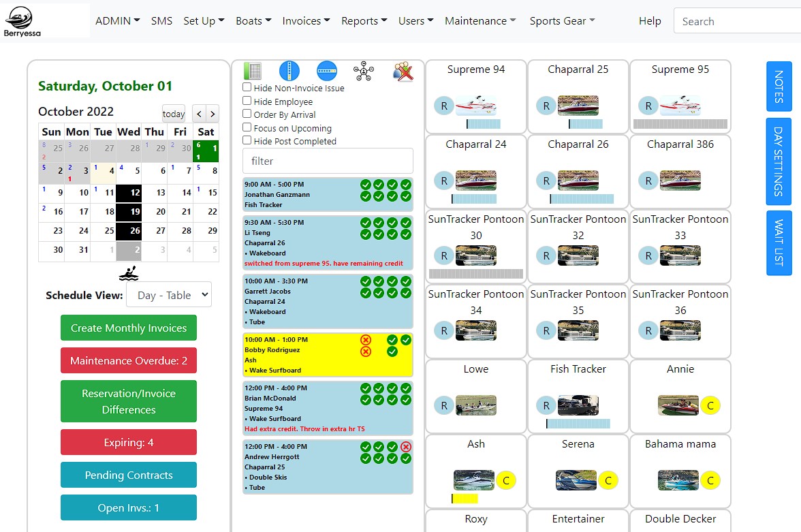
Task: Click the R circle on Supreme 94
Action: pyautogui.click(x=445, y=106)
